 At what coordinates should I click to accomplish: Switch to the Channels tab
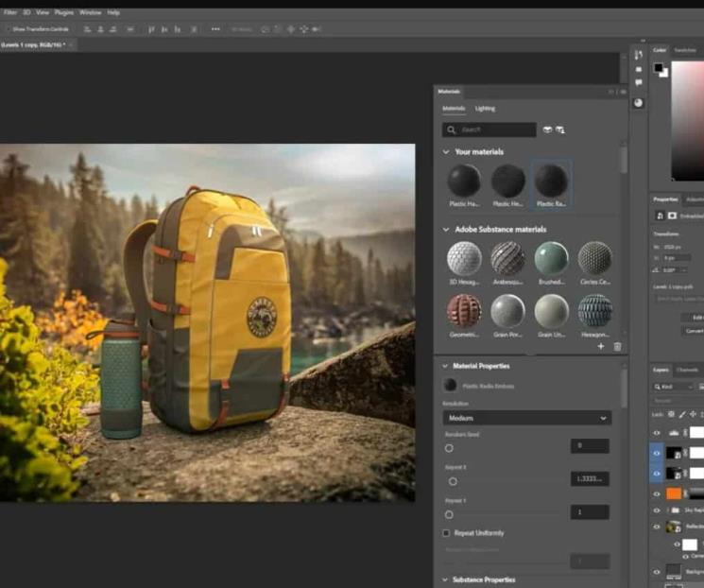tap(687, 370)
